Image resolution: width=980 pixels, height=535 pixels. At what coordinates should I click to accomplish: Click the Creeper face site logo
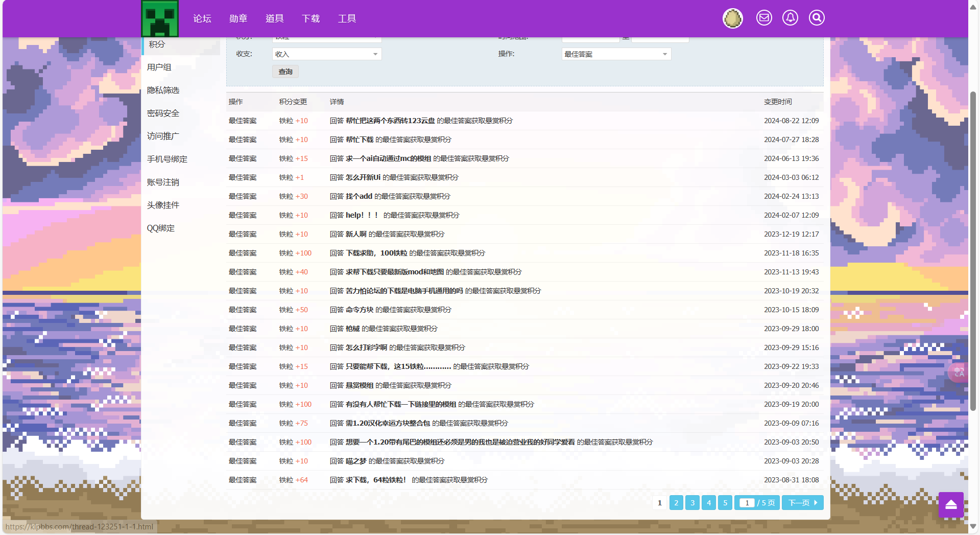(x=160, y=18)
